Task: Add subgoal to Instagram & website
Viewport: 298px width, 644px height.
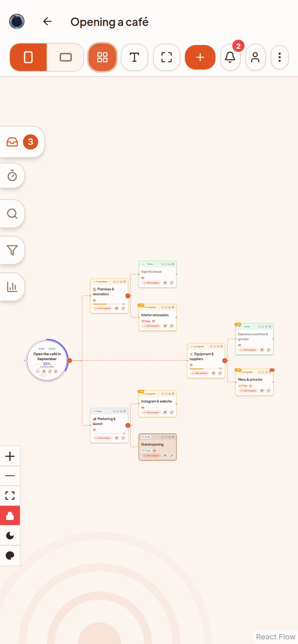Action: tap(151, 412)
